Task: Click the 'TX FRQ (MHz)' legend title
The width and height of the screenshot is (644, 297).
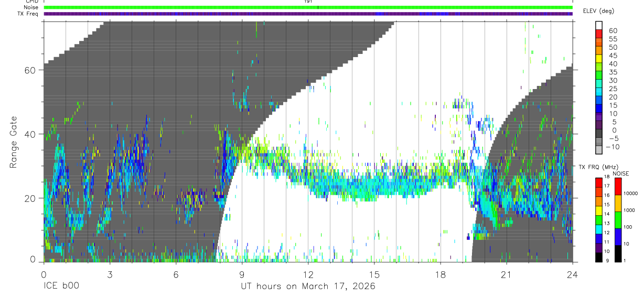Action: pyautogui.click(x=598, y=167)
